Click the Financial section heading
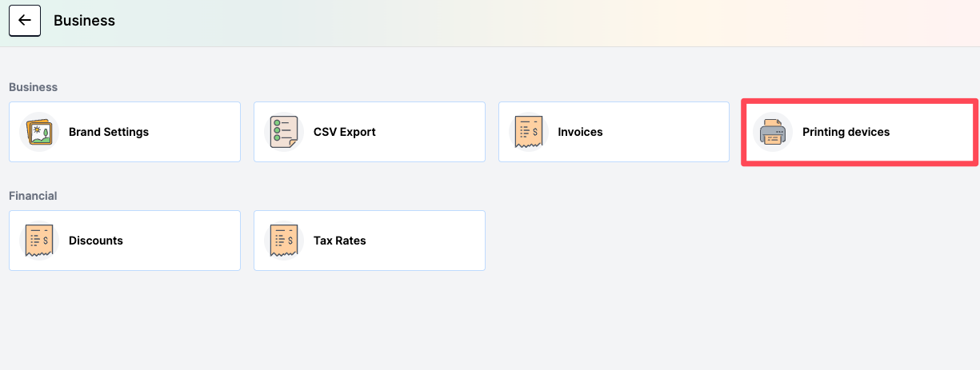This screenshot has height=370, width=980. 33,196
